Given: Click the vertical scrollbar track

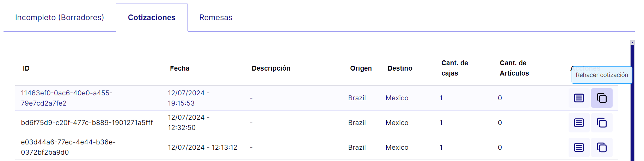Looking at the screenshot, I should [x=632, y=102].
